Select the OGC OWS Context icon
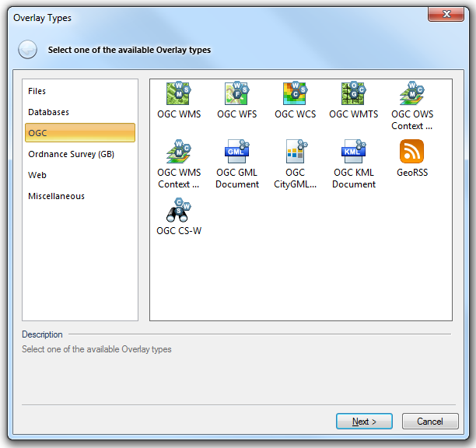Image resolution: width=476 pixels, height=448 pixels. click(412, 93)
